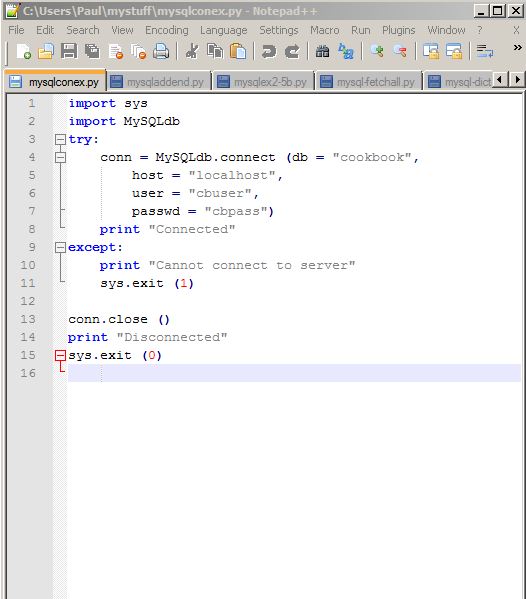Open the Macro menu
The image size is (526, 599).
tap(324, 30)
